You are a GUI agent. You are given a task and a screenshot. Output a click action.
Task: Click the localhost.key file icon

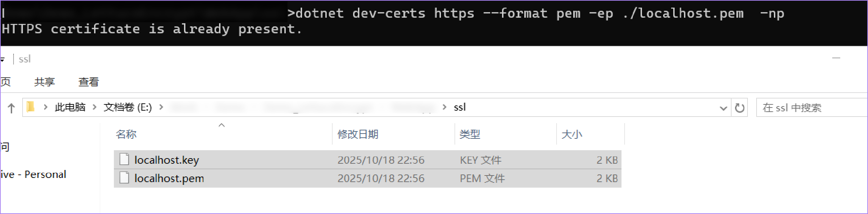[124, 159]
